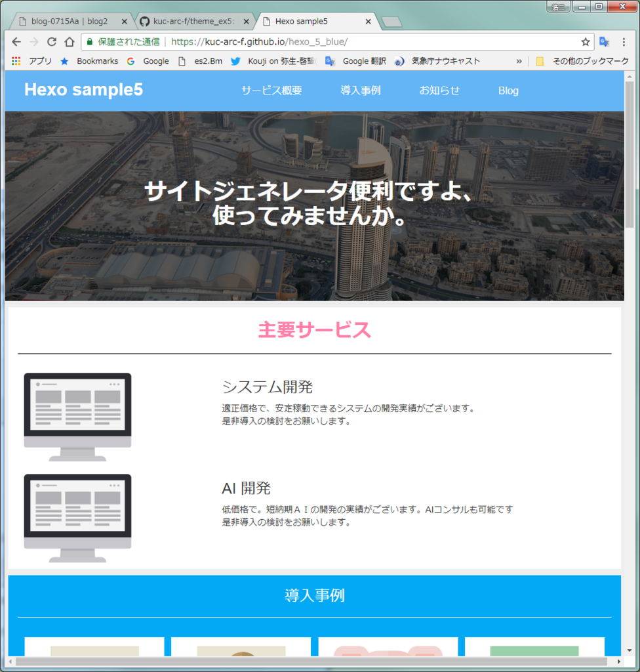Open the Chrome three-dot menu

click(x=624, y=41)
